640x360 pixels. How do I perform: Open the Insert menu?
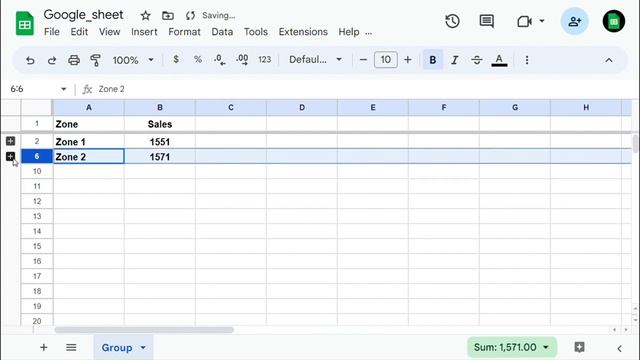[x=144, y=32]
